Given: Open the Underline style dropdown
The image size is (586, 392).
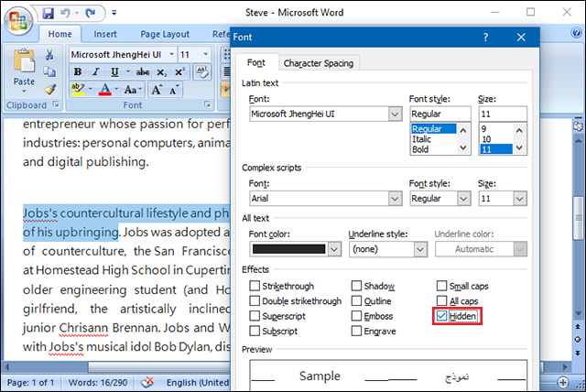Looking at the screenshot, I should point(420,249).
